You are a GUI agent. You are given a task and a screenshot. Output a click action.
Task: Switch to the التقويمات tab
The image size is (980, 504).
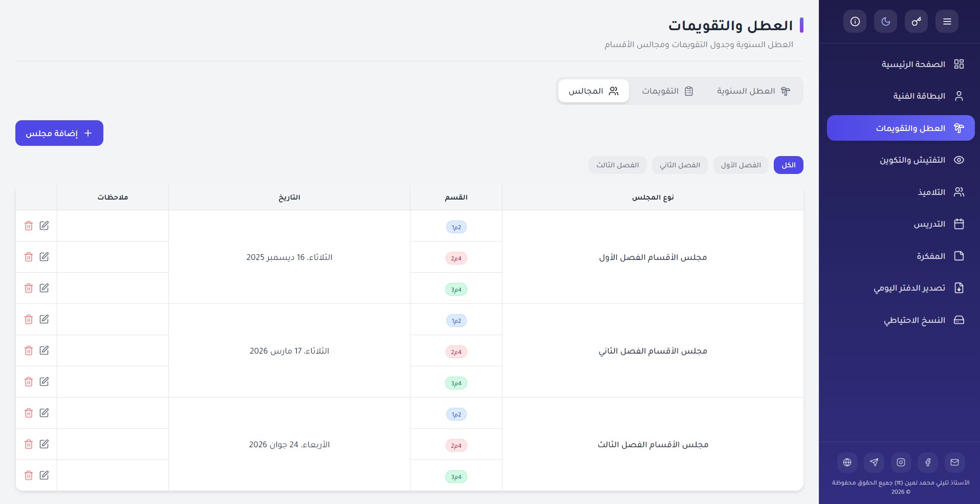coord(667,91)
